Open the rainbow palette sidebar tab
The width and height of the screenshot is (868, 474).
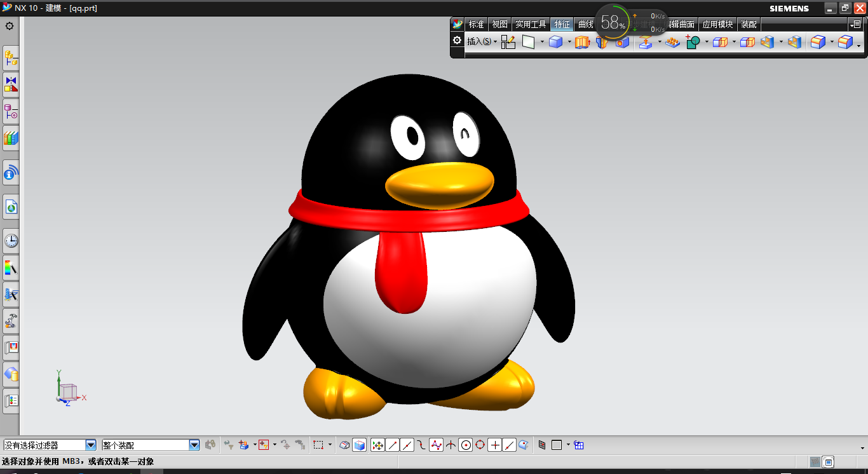coord(11,267)
